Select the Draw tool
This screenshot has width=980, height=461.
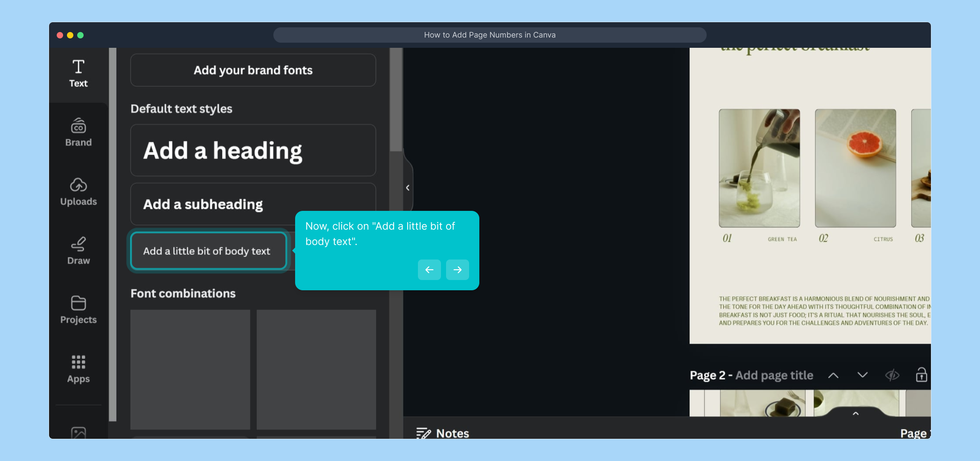tap(78, 251)
